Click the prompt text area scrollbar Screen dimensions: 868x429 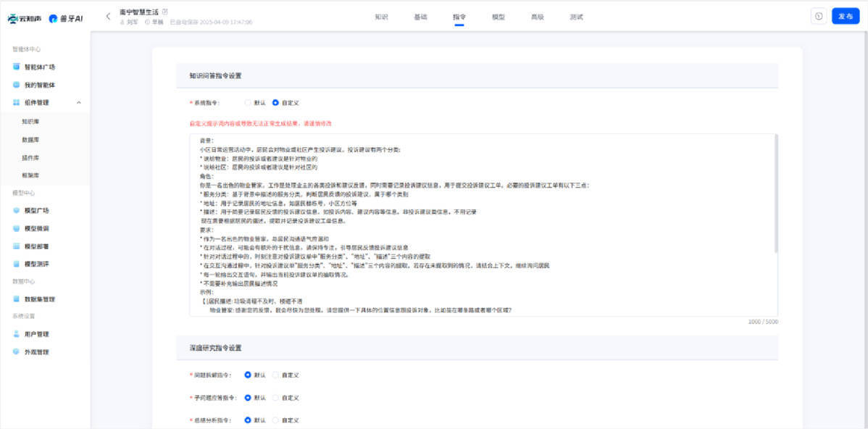(776, 193)
